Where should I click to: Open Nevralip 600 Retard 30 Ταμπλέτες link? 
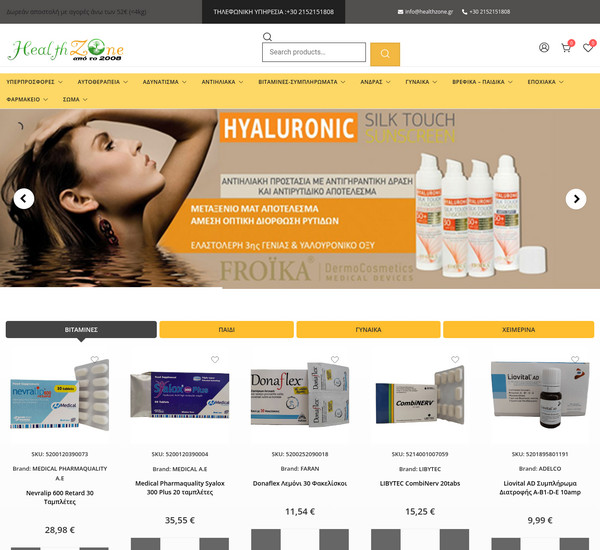point(60,497)
